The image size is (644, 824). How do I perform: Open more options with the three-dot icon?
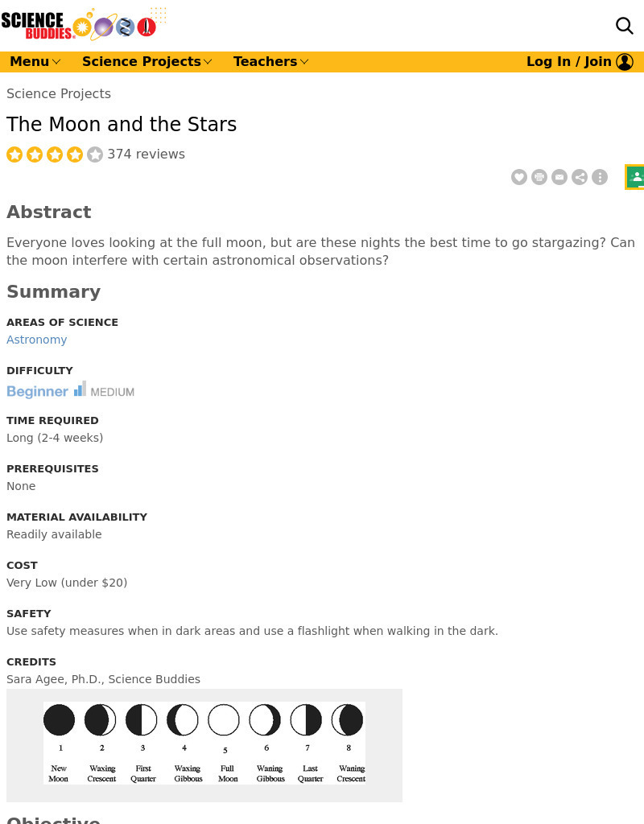click(600, 177)
